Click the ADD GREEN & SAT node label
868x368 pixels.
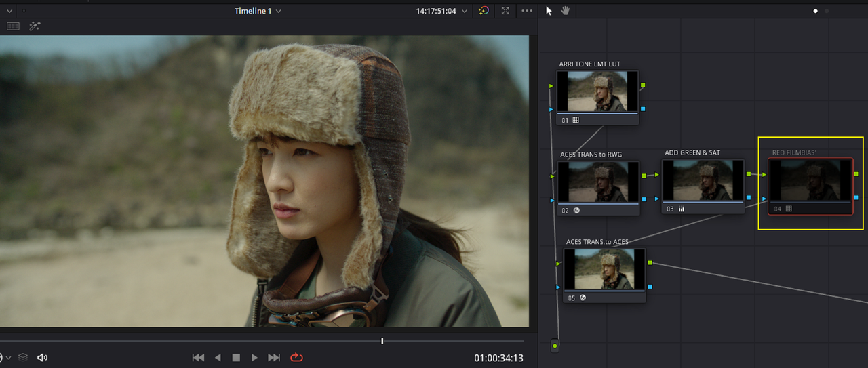tap(692, 153)
